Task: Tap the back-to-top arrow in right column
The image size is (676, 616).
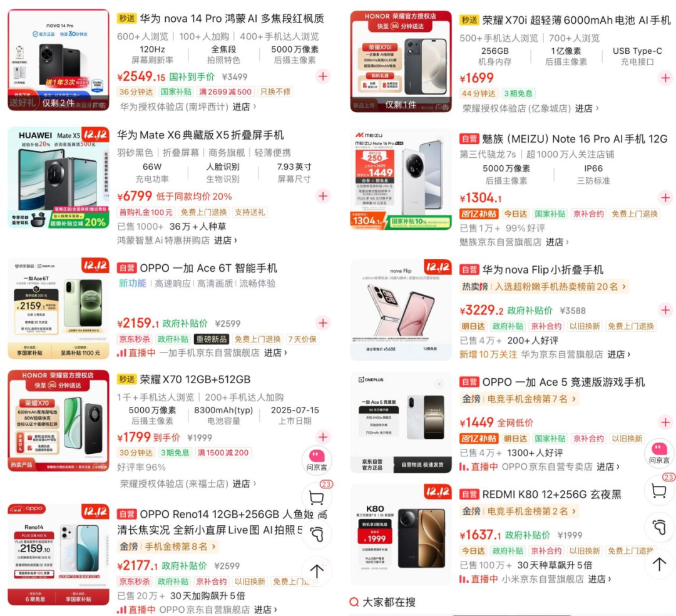Action: point(659,564)
